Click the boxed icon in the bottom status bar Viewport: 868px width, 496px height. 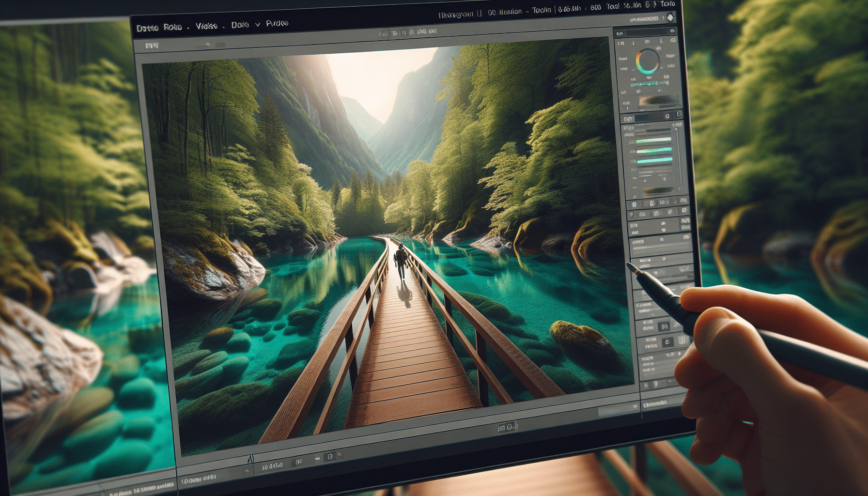tap(329, 456)
